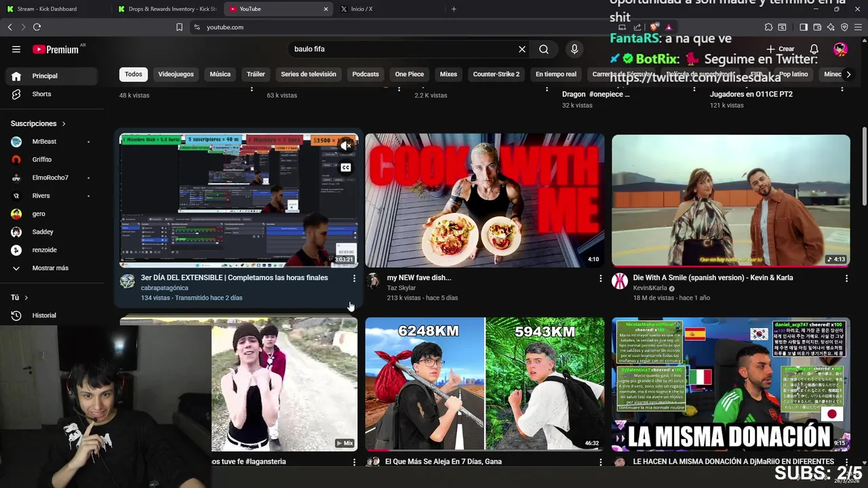Click the Crear button

[x=781, y=49]
